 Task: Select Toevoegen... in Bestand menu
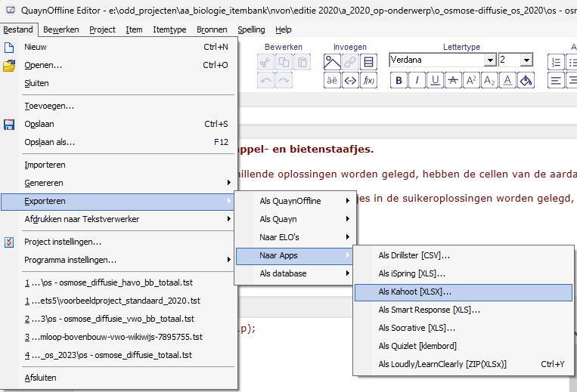click(x=118, y=106)
